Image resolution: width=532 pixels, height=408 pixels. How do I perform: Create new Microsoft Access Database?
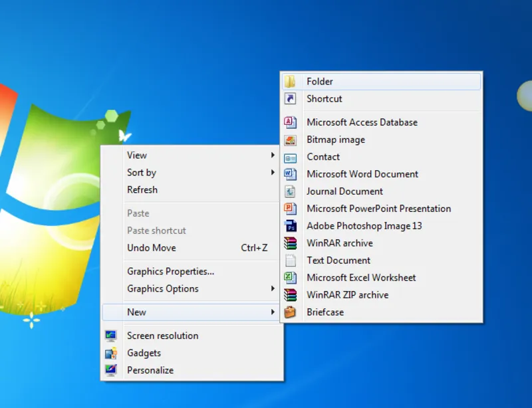coord(381,122)
